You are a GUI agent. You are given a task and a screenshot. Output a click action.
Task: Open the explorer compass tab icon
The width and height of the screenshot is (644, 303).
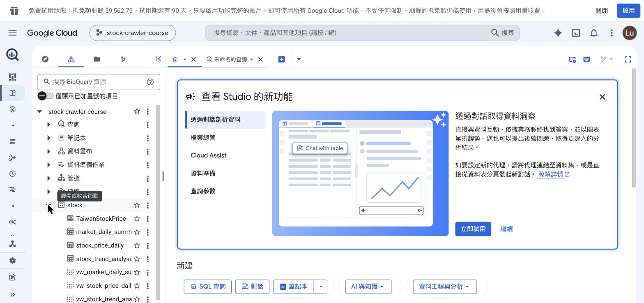click(x=45, y=59)
